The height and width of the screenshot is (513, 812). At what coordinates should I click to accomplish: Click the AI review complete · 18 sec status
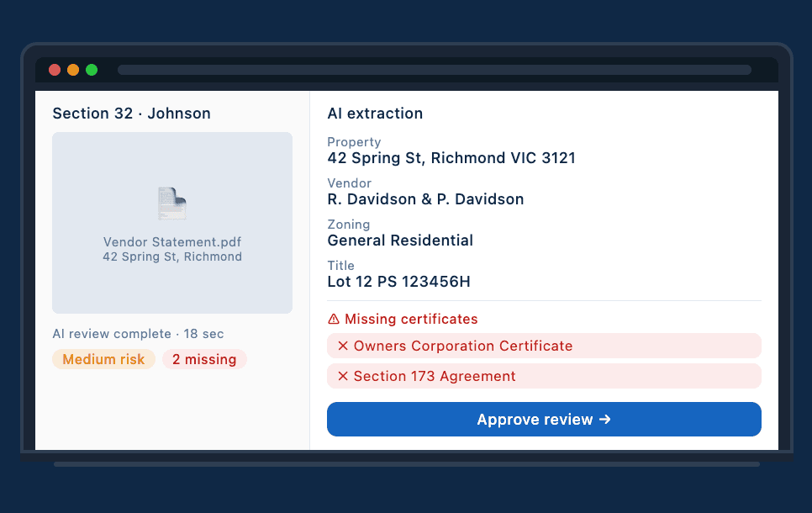pyautogui.click(x=138, y=334)
